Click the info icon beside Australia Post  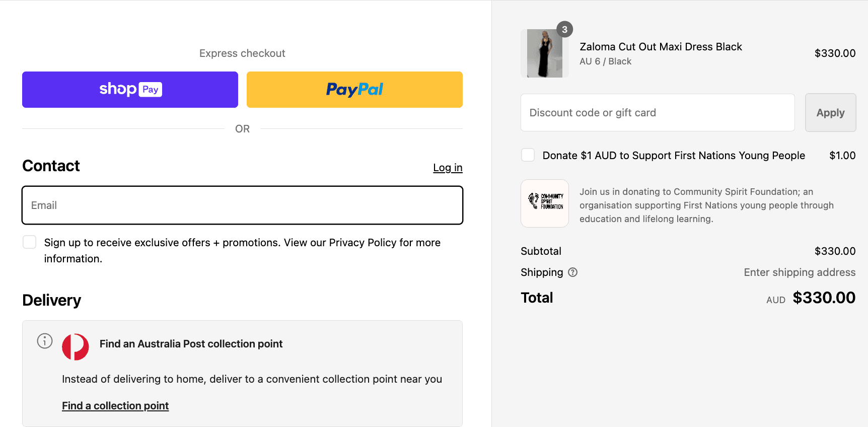(x=45, y=341)
